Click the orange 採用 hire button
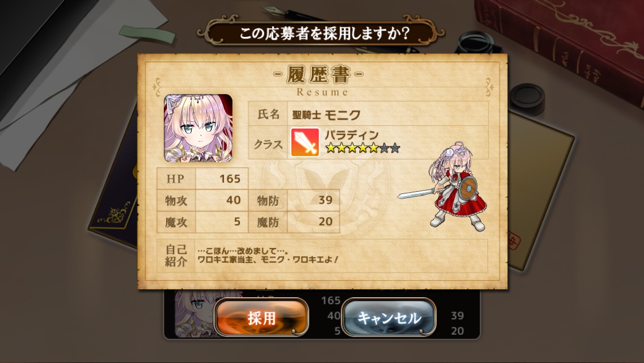The height and width of the screenshot is (363, 644). pos(261,318)
